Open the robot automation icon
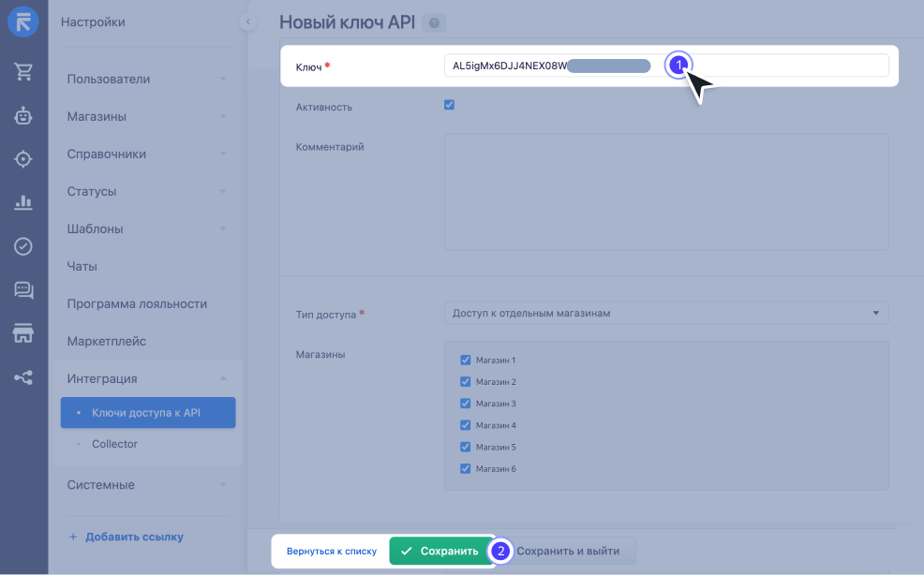 click(x=23, y=115)
